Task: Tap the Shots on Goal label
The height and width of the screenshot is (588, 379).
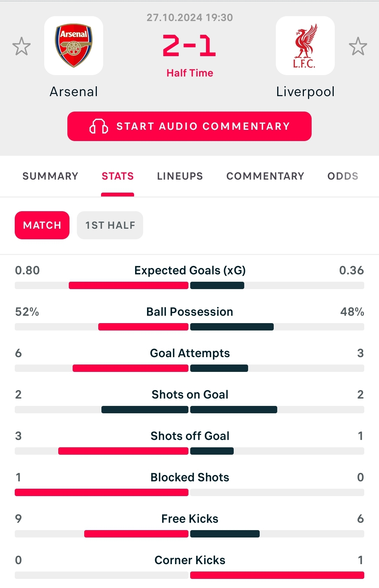Action: coord(189,395)
